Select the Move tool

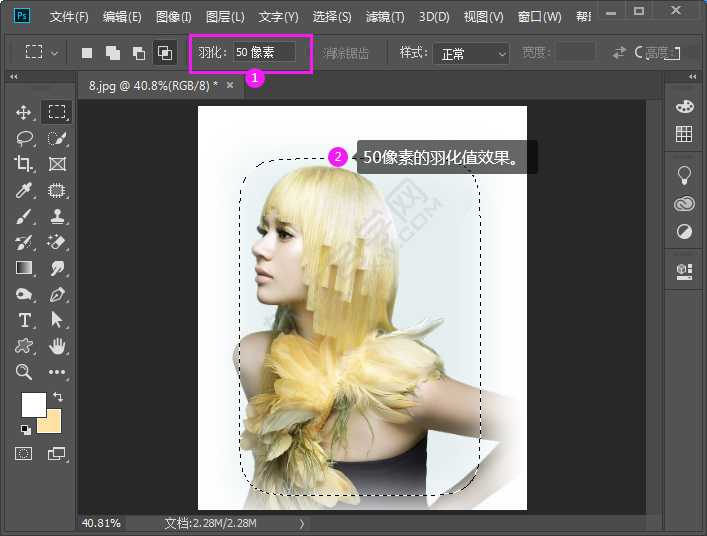[24, 112]
